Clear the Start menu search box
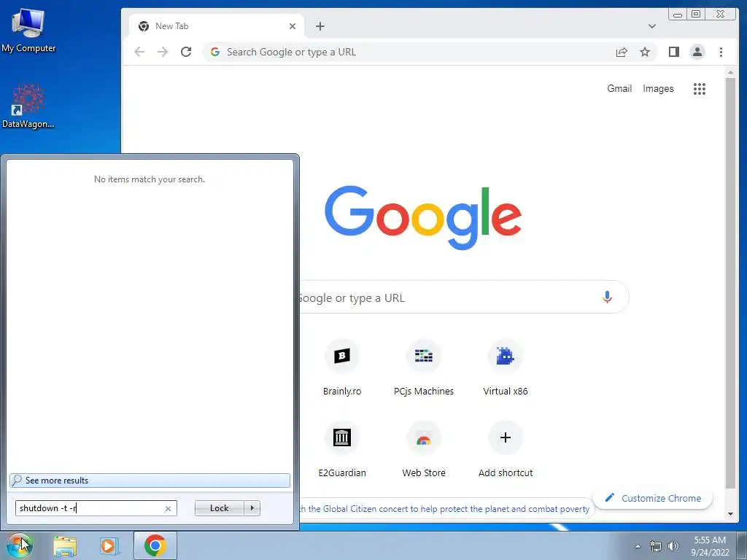Image resolution: width=747 pixels, height=560 pixels. 169,508
